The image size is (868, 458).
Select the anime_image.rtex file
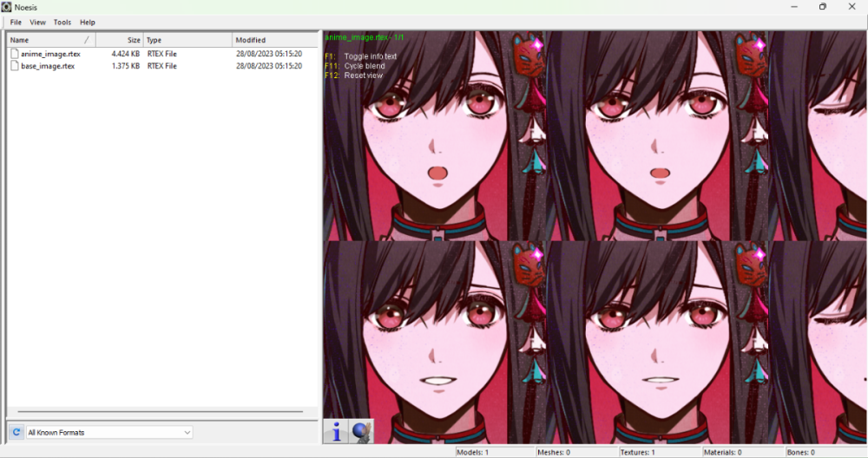50,54
